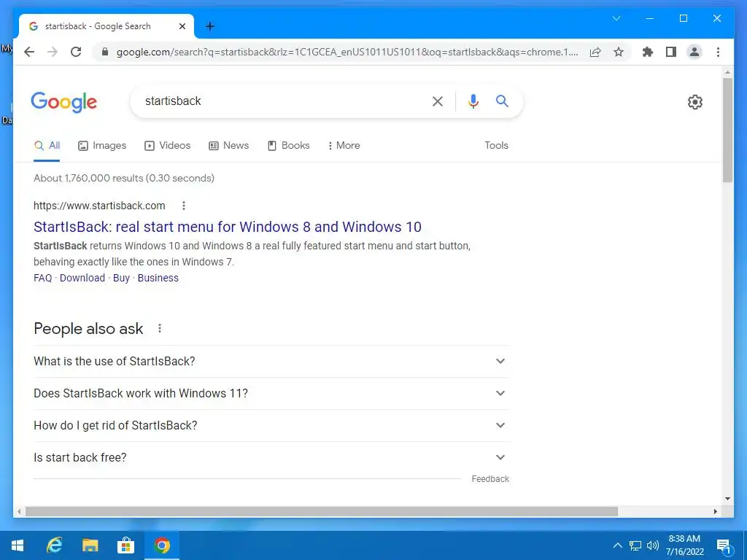The image size is (747, 560).
Task: Open the Windows Start menu
Action: point(18,545)
